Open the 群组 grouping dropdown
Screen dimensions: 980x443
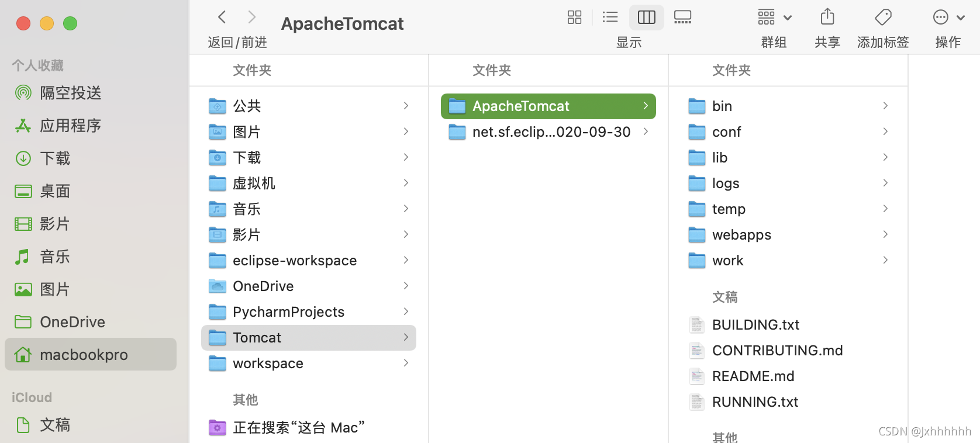coord(774,17)
